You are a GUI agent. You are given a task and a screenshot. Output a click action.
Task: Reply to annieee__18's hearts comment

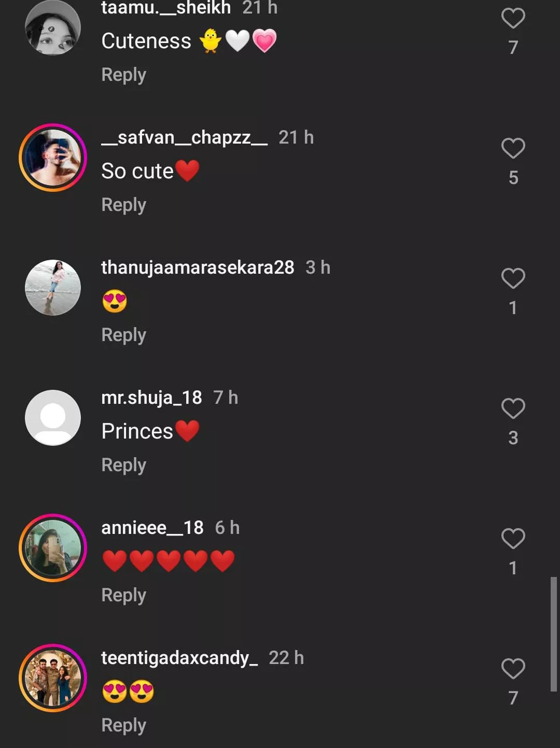123,595
